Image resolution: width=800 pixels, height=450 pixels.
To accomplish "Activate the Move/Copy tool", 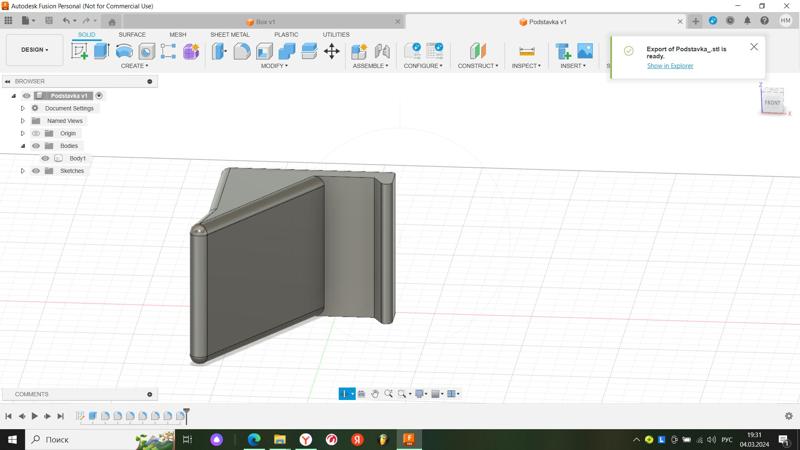I will click(x=331, y=51).
